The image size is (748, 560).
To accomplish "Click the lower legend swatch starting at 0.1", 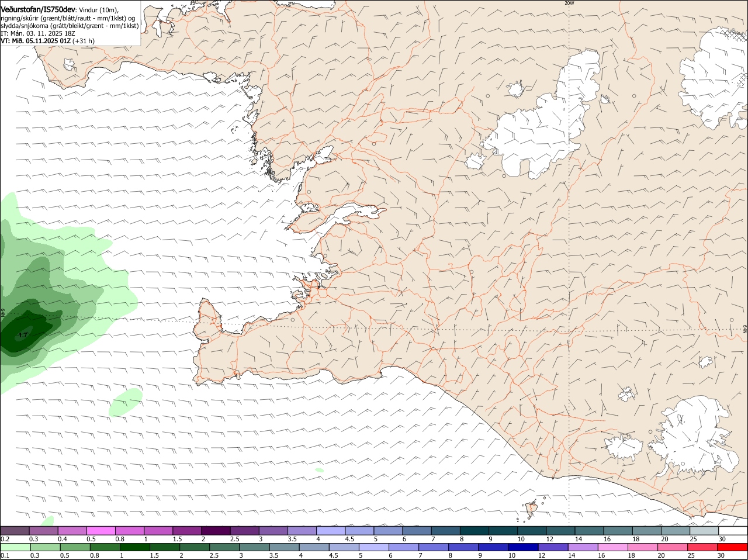I will point(15,547).
